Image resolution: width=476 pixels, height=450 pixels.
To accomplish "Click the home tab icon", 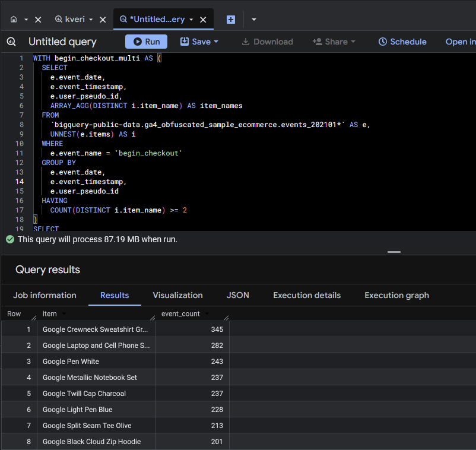I will point(14,20).
